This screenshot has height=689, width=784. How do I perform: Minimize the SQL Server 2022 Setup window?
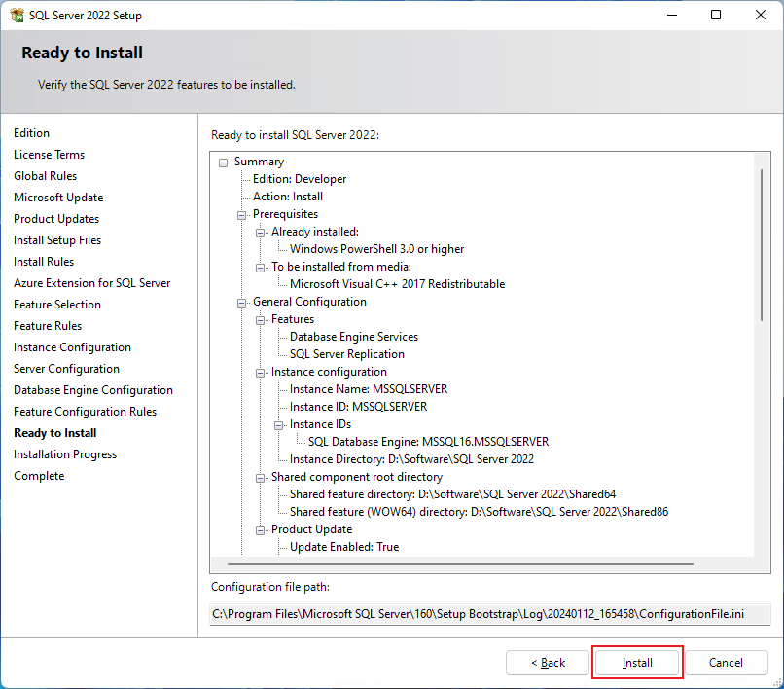[x=672, y=15]
